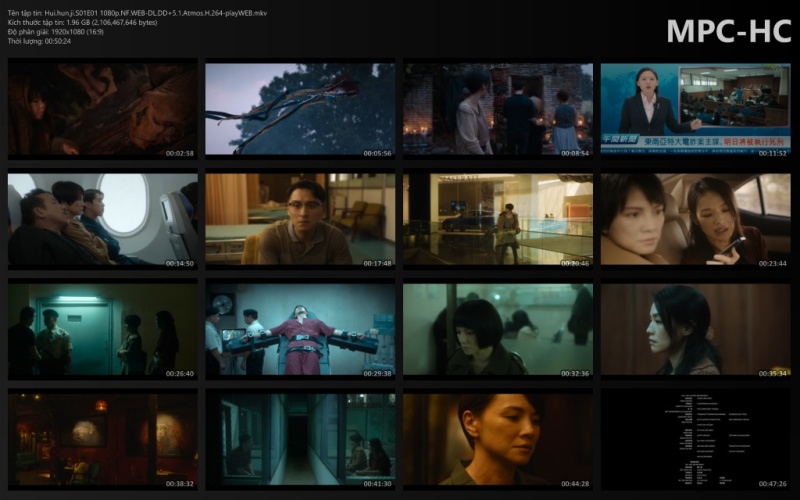This screenshot has width=800, height=500.
Task: Open the woman close-up thumbnail at 00:44:28
Action: tap(498, 437)
